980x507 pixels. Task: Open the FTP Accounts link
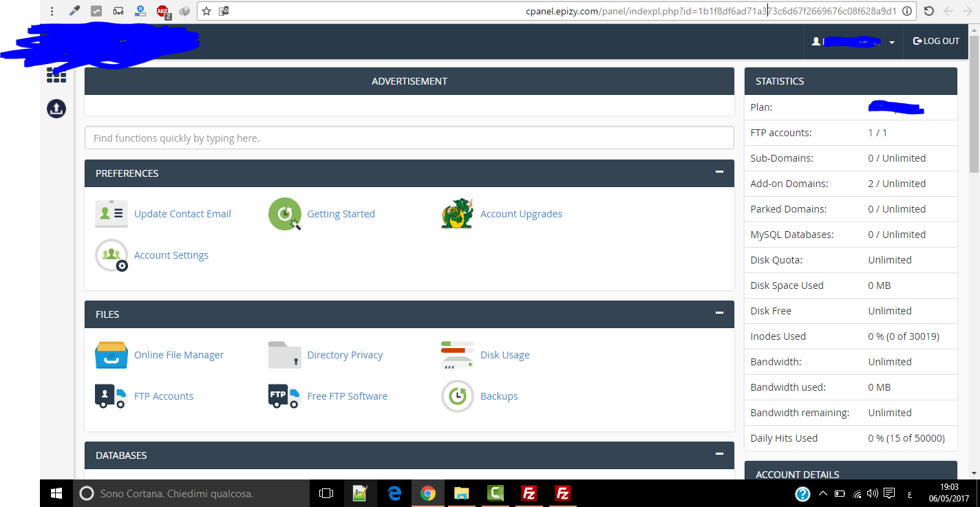[164, 396]
